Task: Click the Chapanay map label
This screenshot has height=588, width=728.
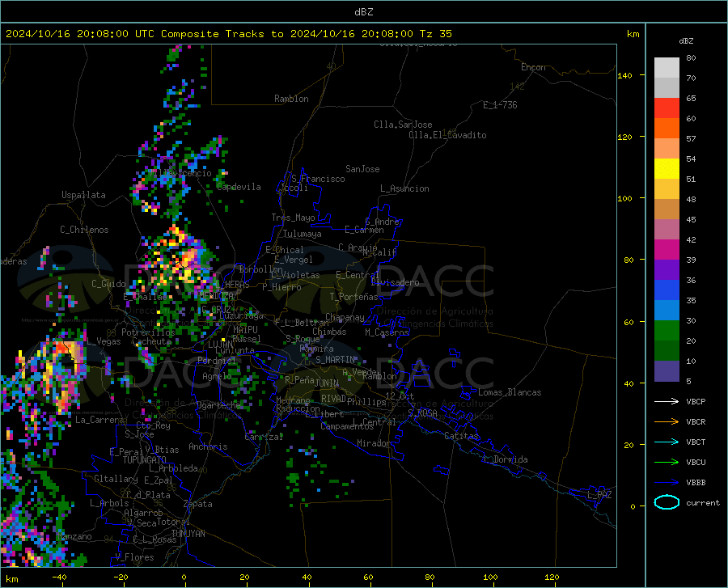Action: (345, 317)
